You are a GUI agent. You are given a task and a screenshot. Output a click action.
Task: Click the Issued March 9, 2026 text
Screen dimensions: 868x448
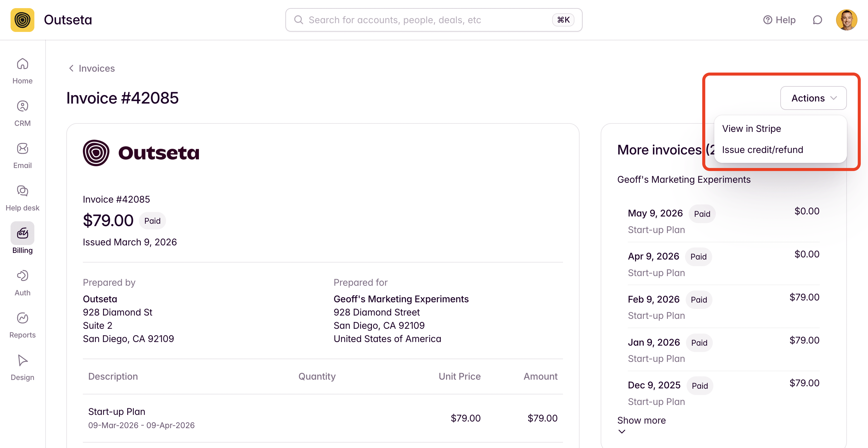[x=130, y=242]
